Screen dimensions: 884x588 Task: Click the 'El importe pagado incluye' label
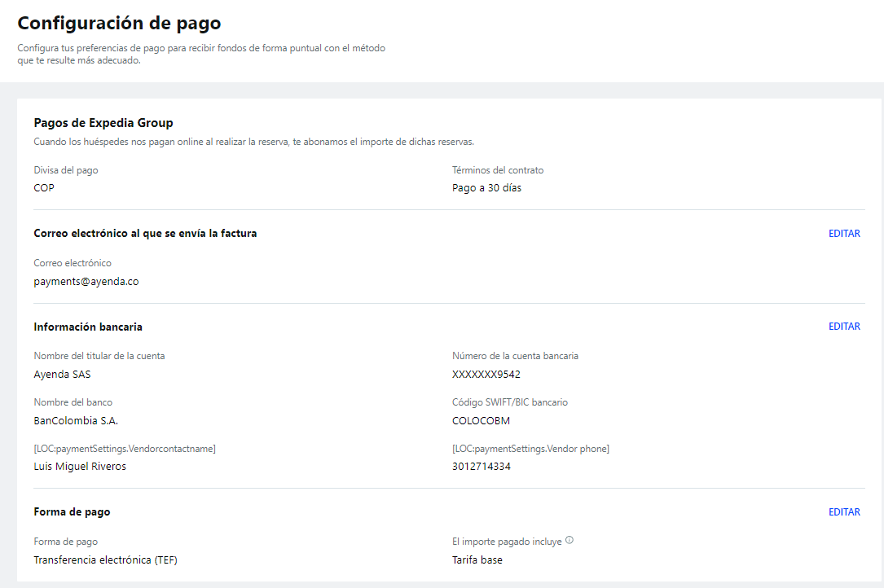coord(507,542)
